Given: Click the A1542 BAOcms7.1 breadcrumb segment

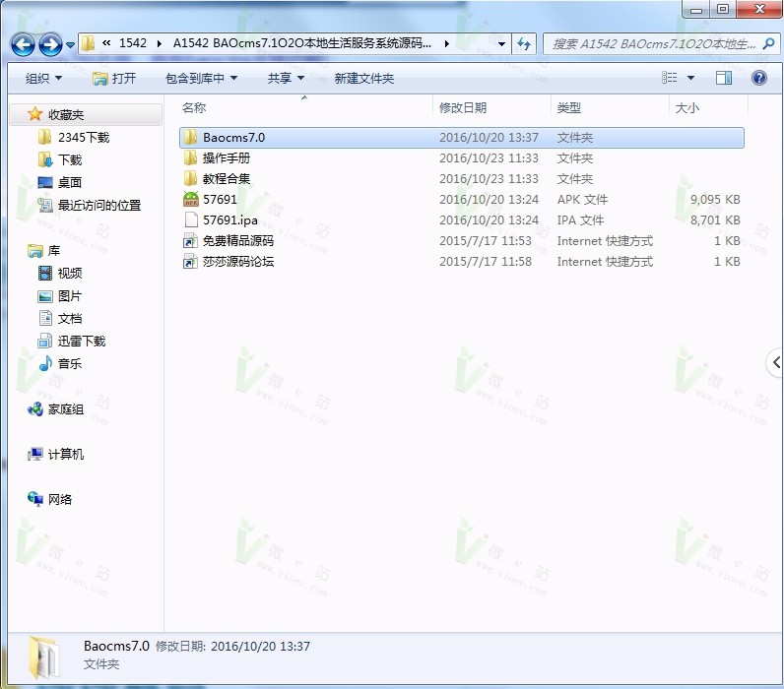Looking at the screenshot, I should coord(302,43).
